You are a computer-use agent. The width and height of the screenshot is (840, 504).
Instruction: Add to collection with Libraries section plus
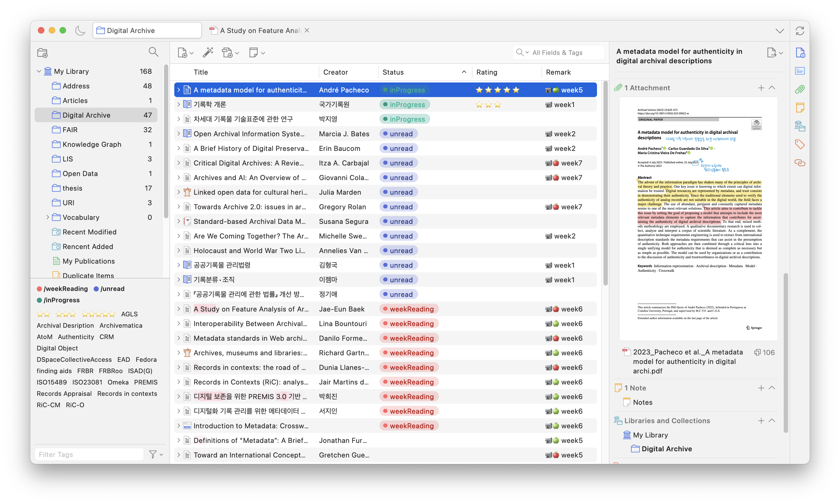pos(761,421)
